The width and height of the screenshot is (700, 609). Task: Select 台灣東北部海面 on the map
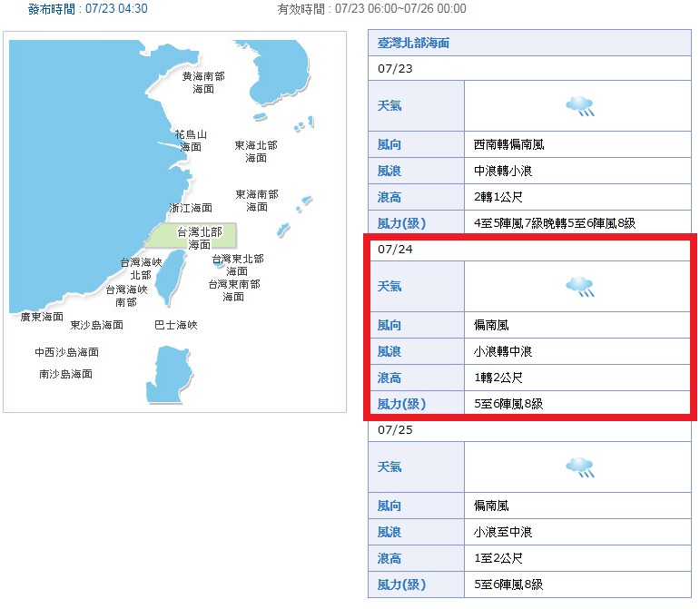238,265
